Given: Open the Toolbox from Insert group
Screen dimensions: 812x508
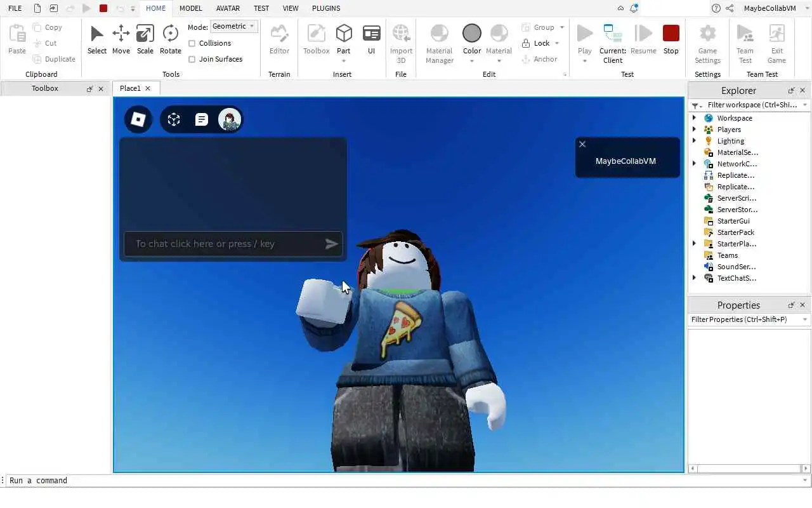Looking at the screenshot, I should point(316,40).
